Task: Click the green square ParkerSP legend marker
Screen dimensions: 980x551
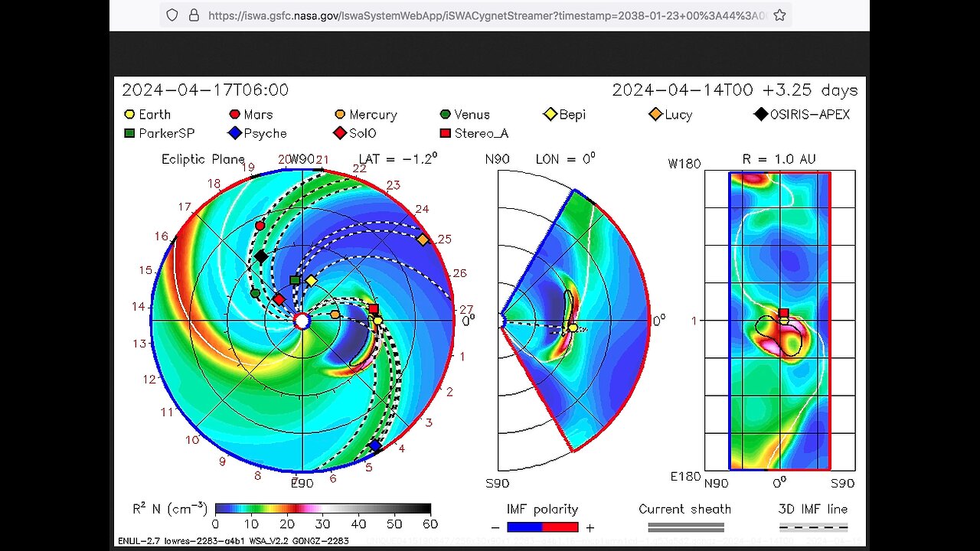Action: click(129, 133)
